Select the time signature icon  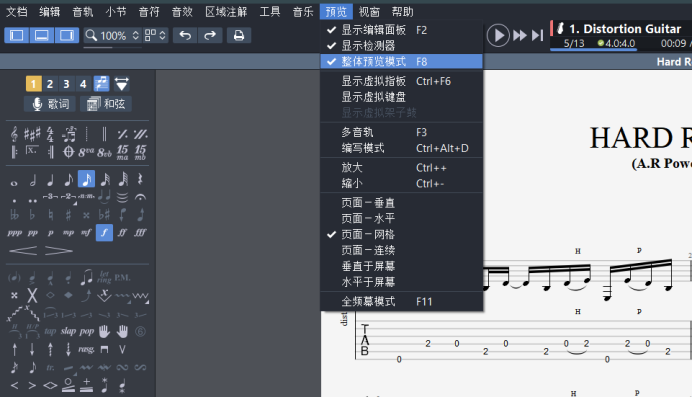click(50, 134)
